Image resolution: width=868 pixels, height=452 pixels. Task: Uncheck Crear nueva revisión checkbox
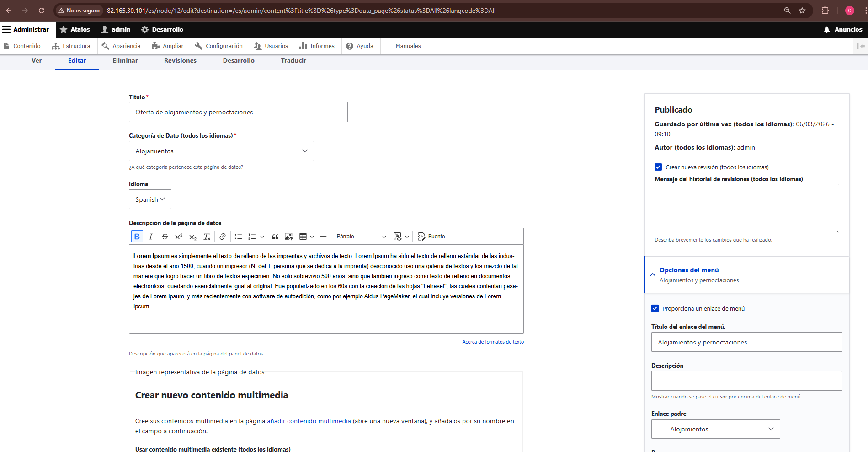658,167
